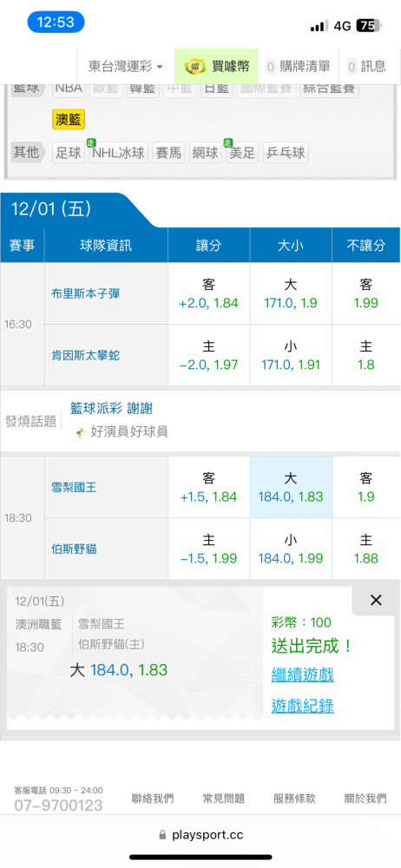401x868 pixels.
Task: Click the 繼續遊戲 link
Action: 302,674
